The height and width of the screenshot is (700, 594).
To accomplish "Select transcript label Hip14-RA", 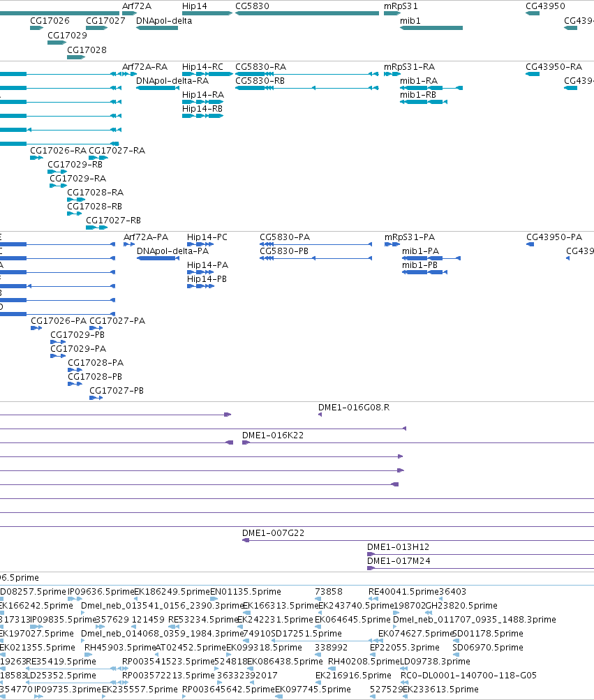I will tap(203, 95).
